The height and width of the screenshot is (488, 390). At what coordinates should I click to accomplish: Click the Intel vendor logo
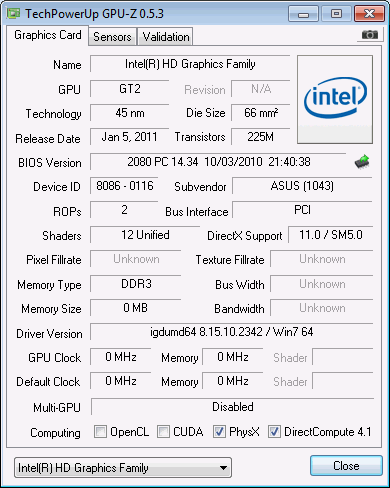click(x=335, y=99)
